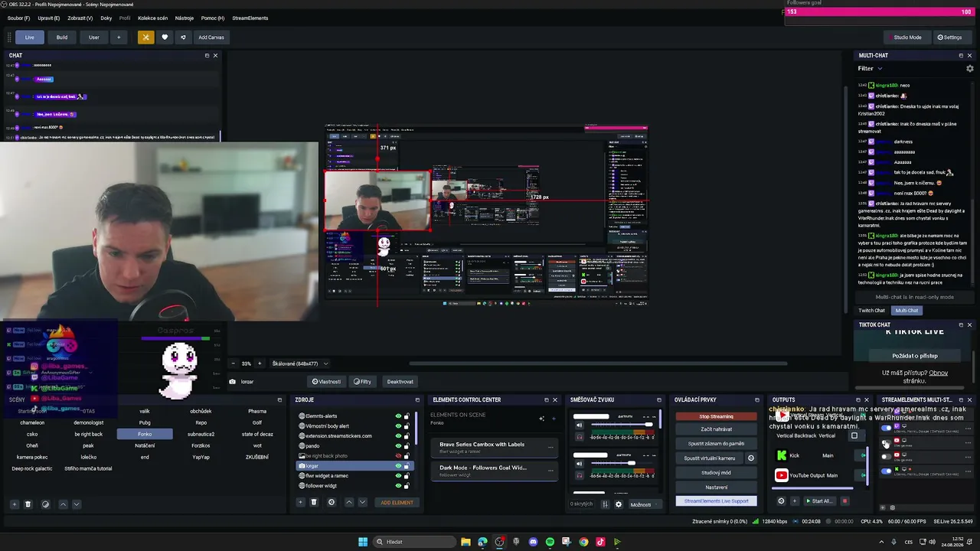Move selected source up in Zdroje
Screen dimensions: 980x551
(x=349, y=502)
